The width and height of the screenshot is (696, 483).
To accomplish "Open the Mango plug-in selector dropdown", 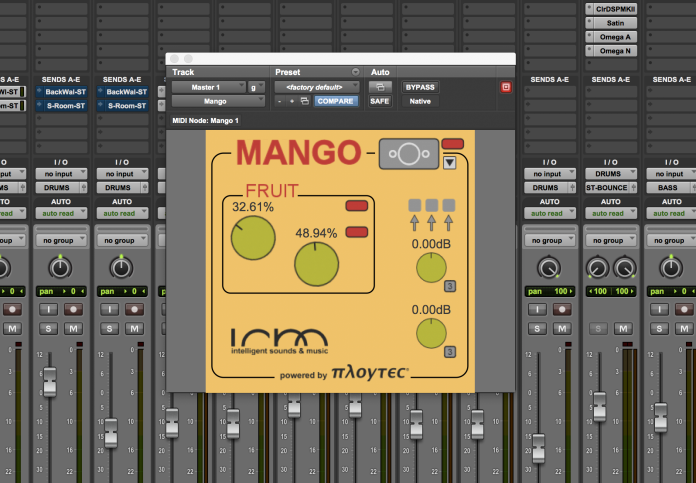I will (x=218, y=101).
